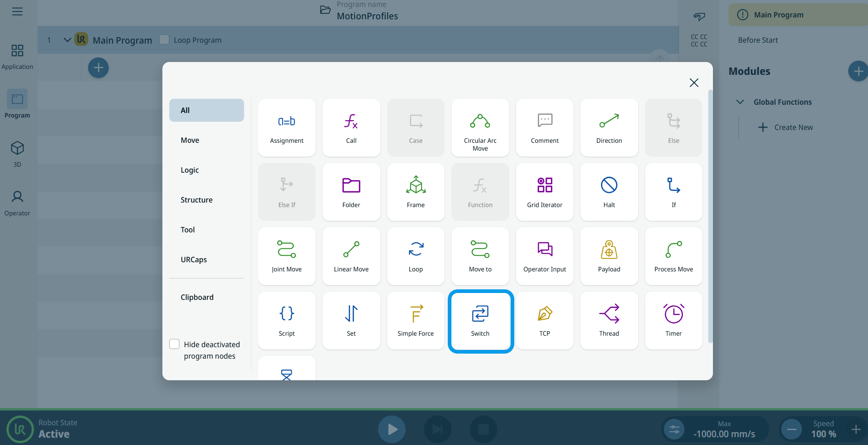Screen dimensions: 868x445
Task: Select the Assignment program node
Action: pos(287,128)
